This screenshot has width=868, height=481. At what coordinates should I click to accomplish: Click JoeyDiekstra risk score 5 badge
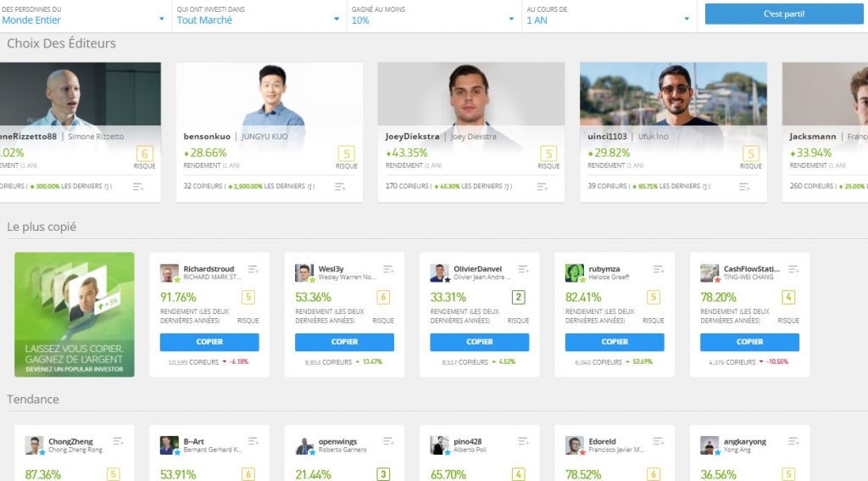pyautogui.click(x=548, y=154)
